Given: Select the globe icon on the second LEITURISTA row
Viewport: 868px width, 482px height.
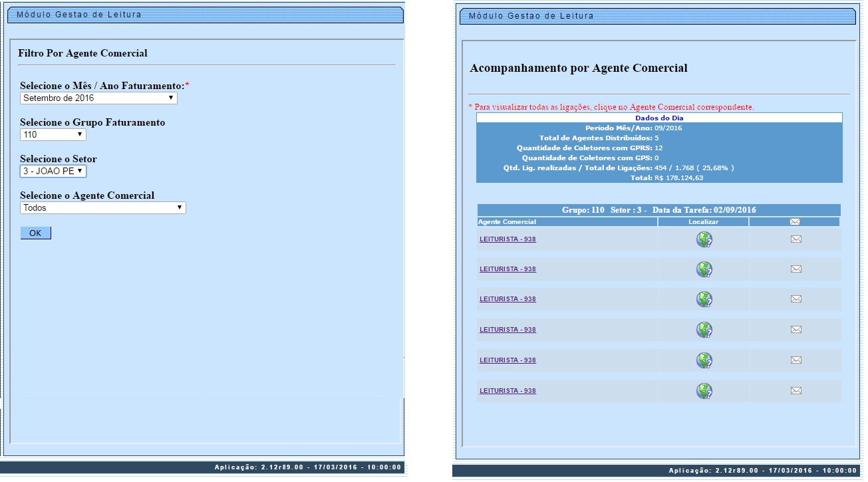Looking at the screenshot, I should coord(704,269).
